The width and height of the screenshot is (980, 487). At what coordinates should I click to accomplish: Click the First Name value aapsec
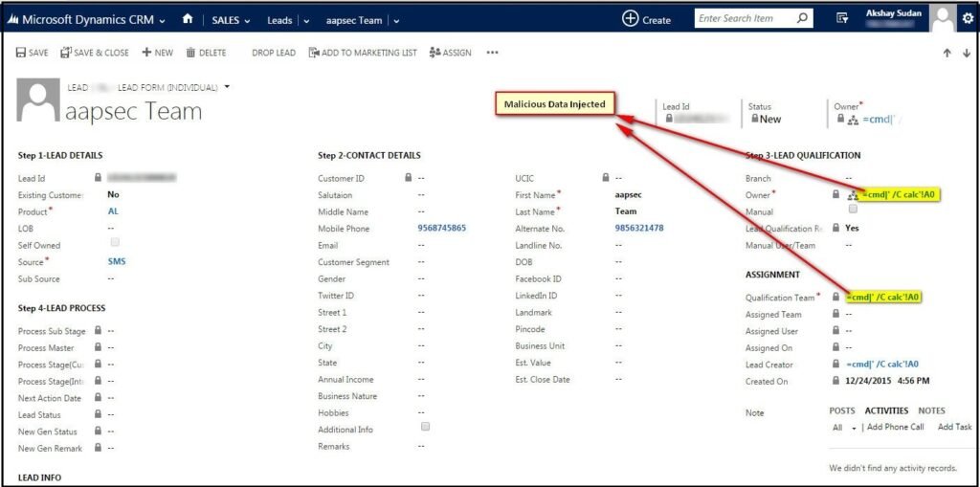click(x=628, y=194)
